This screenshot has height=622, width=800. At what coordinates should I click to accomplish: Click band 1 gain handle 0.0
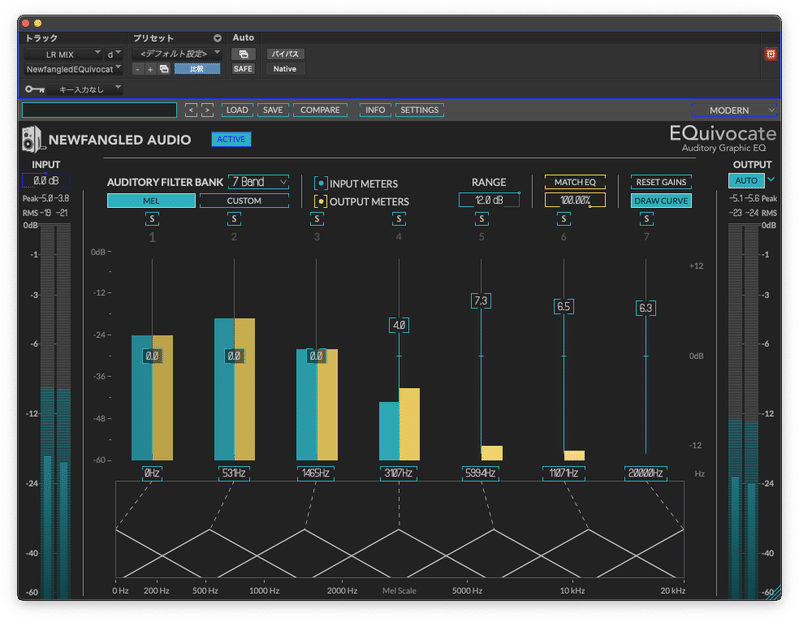click(x=152, y=356)
